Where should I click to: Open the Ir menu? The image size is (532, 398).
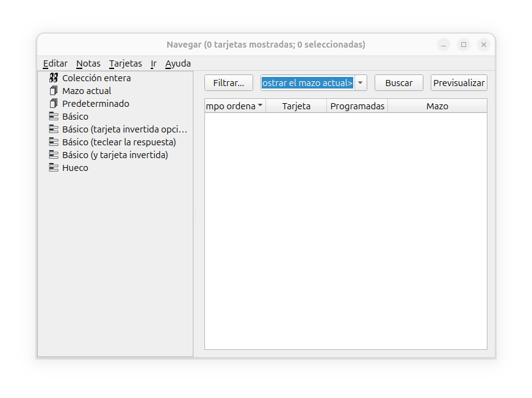click(154, 63)
